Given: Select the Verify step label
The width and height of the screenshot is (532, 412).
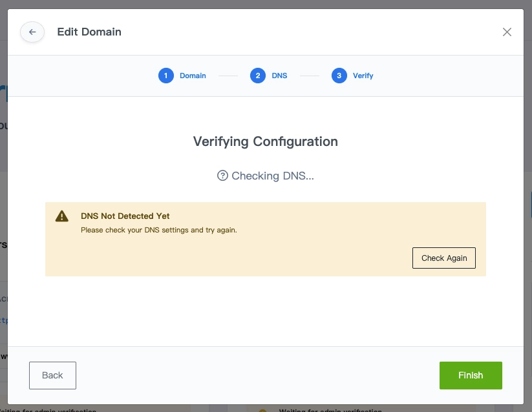Looking at the screenshot, I should click(x=363, y=76).
